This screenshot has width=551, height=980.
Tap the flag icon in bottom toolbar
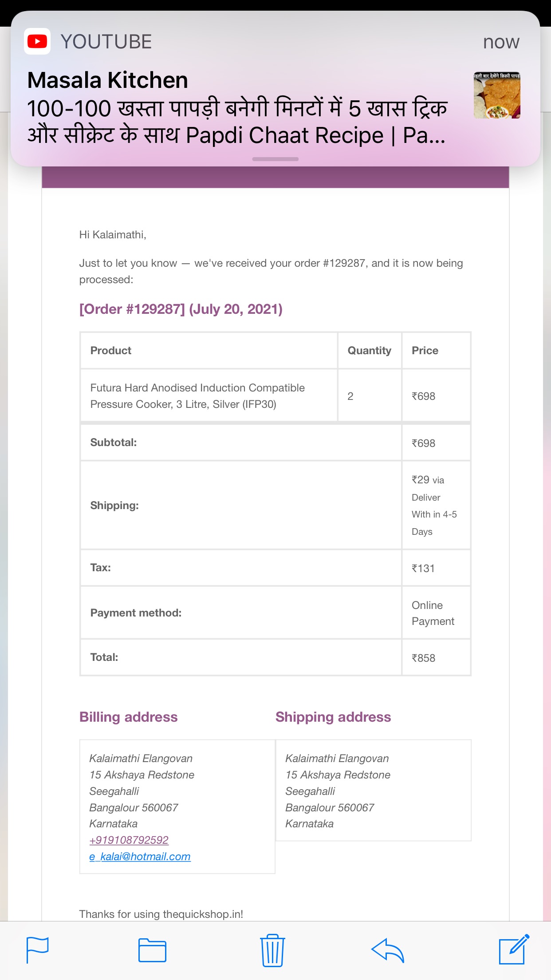38,950
